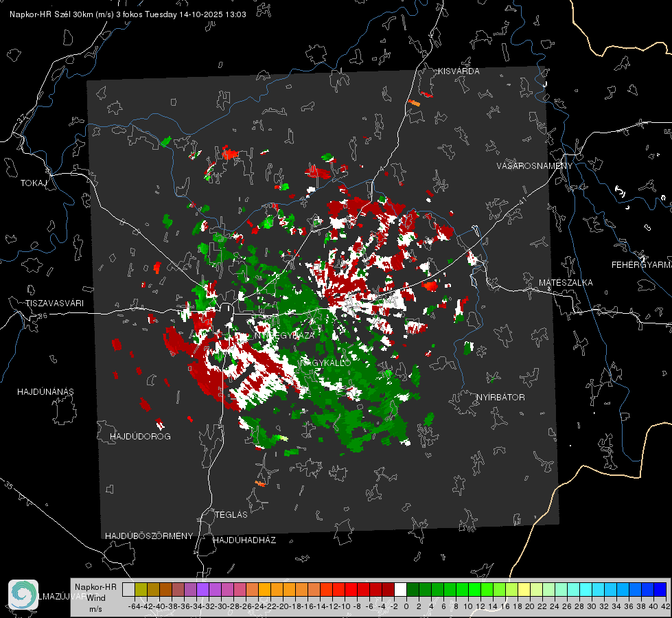Click the NYÍREGYHÁZA city label
The height and width of the screenshot is (618, 672).
285,335
